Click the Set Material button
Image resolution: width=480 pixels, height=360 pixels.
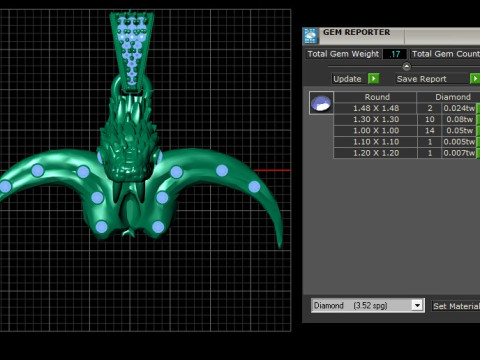point(456,306)
